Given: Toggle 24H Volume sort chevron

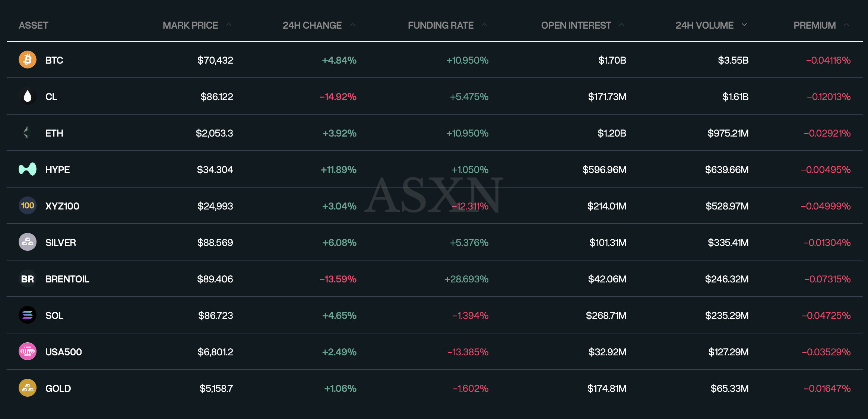Looking at the screenshot, I should click(744, 25).
